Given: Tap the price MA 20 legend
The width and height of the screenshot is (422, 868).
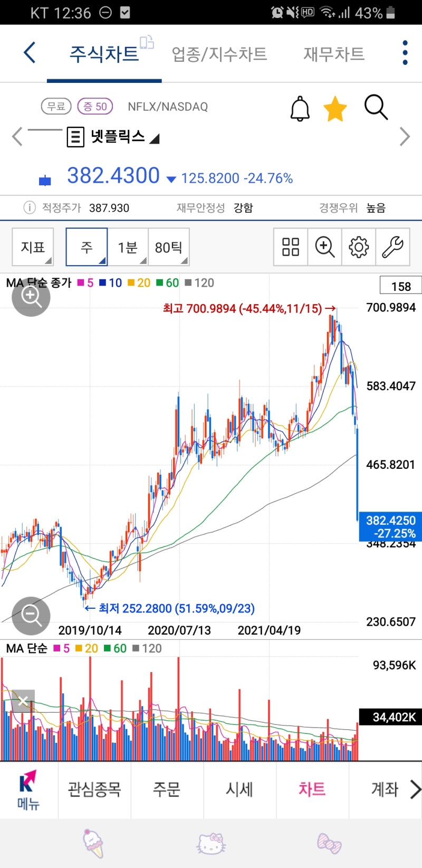Looking at the screenshot, I should [x=139, y=283].
